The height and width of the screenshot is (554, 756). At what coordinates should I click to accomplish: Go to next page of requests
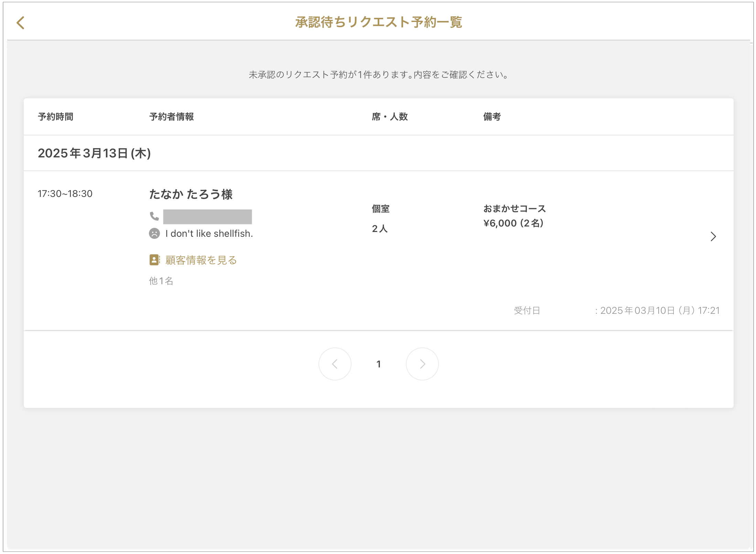pyautogui.click(x=422, y=364)
